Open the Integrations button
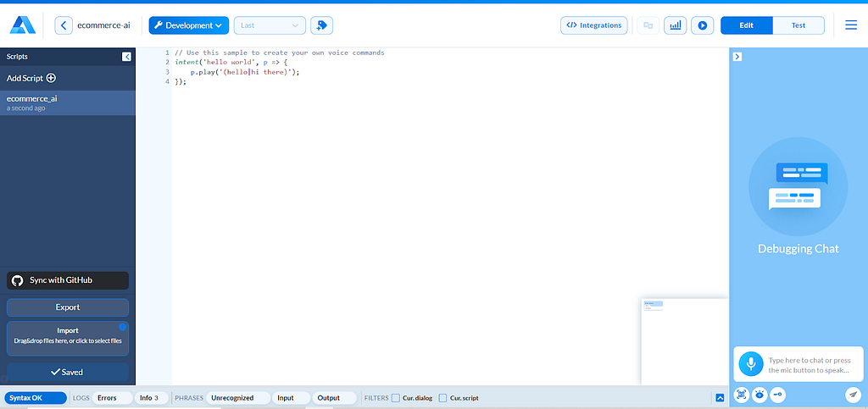The width and height of the screenshot is (868, 409). (x=594, y=25)
